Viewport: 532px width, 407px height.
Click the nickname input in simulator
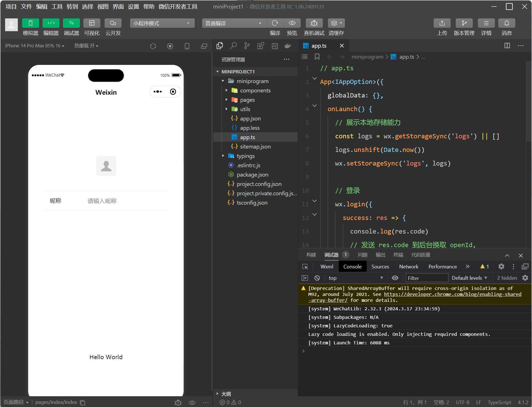(x=128, y=201)
